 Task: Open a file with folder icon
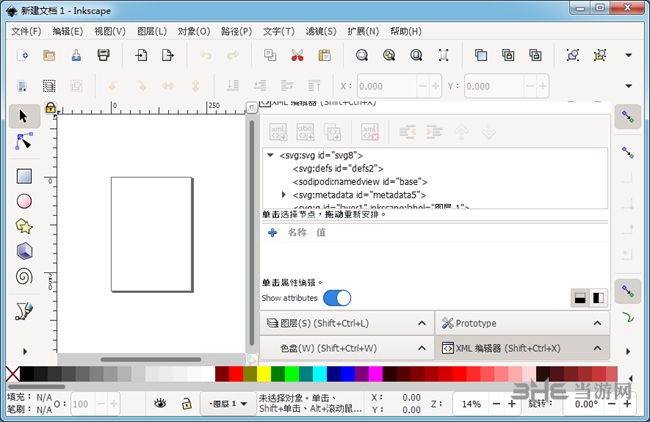pos(49,55)
